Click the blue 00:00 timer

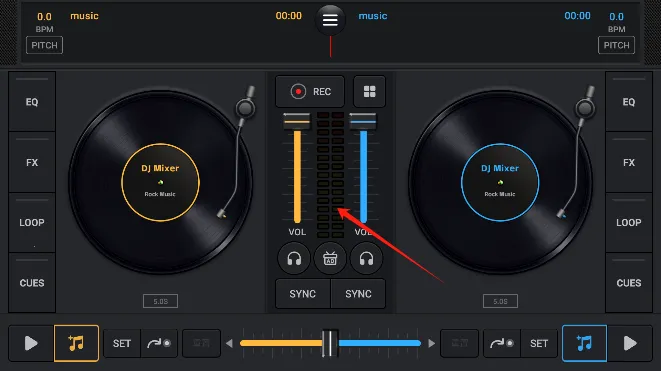[x=577, y=16]
